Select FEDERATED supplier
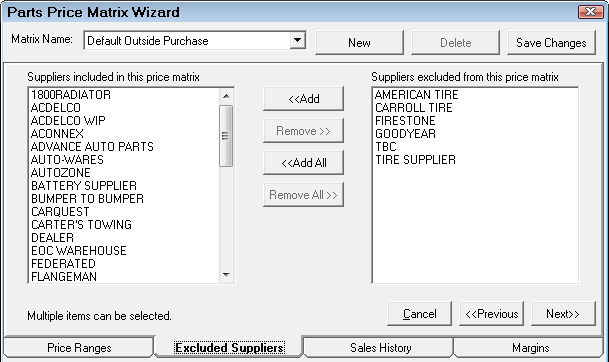The width and height of the screenshot is (609, 362). point(124,264)
